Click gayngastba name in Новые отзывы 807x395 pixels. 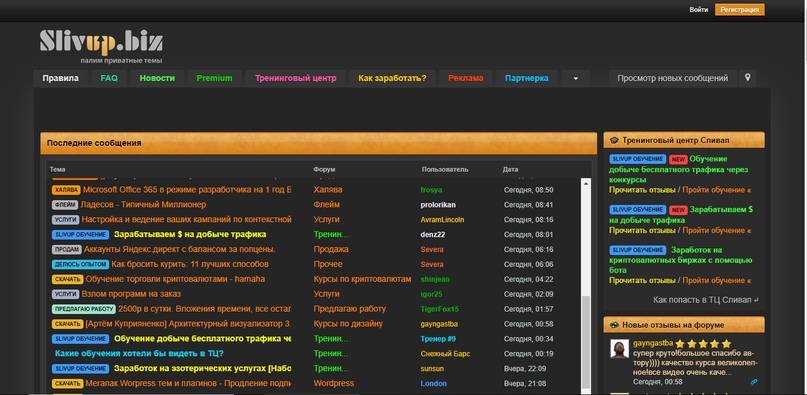[x=653, y=344]
